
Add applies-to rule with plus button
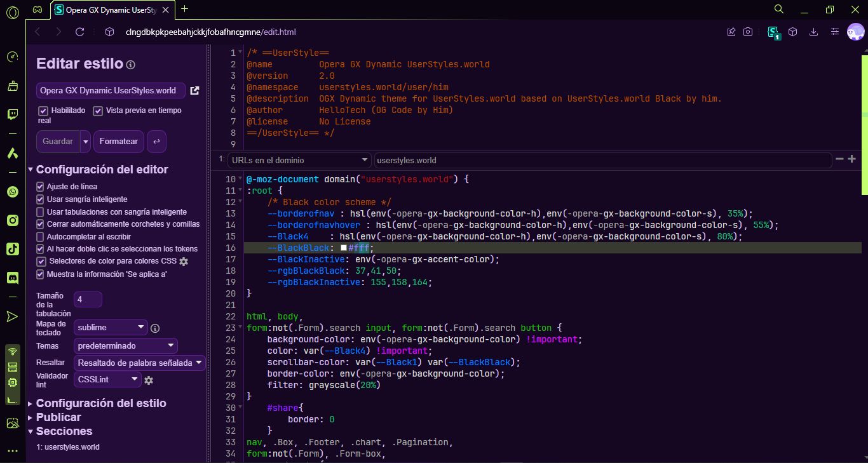(852, 159)
